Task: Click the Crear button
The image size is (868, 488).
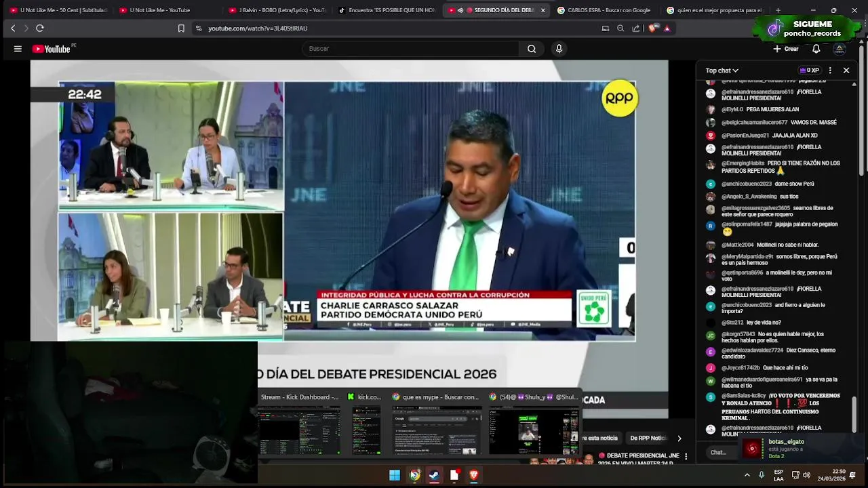Action: tap(786, 49)
